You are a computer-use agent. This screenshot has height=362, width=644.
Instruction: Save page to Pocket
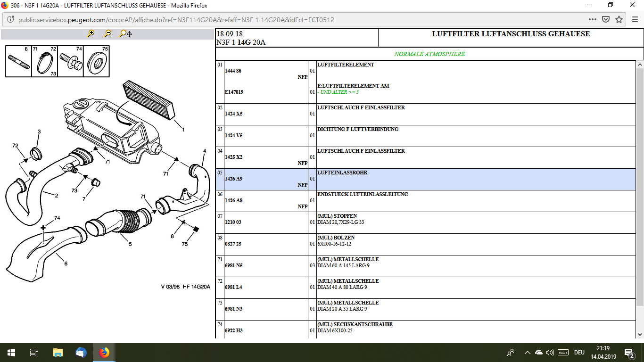[606, 20]
